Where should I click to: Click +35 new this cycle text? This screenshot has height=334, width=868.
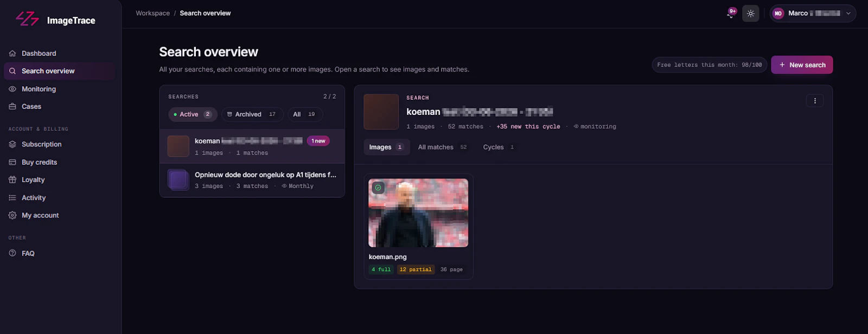click(x=528, y=126)
